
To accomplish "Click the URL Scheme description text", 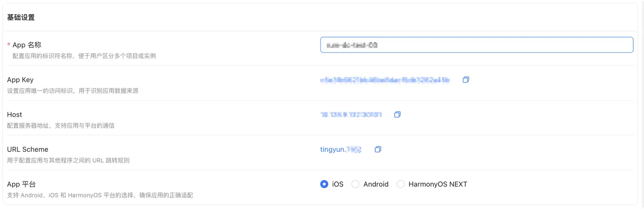I will click(x=68, y=160).
